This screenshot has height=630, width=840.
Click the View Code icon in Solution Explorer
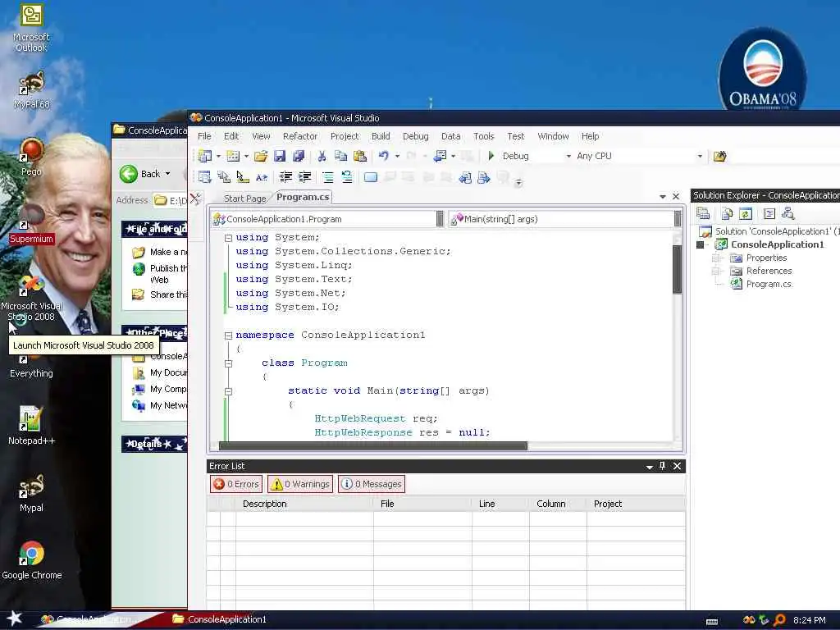pyautogui.click(x=769, y=214)
